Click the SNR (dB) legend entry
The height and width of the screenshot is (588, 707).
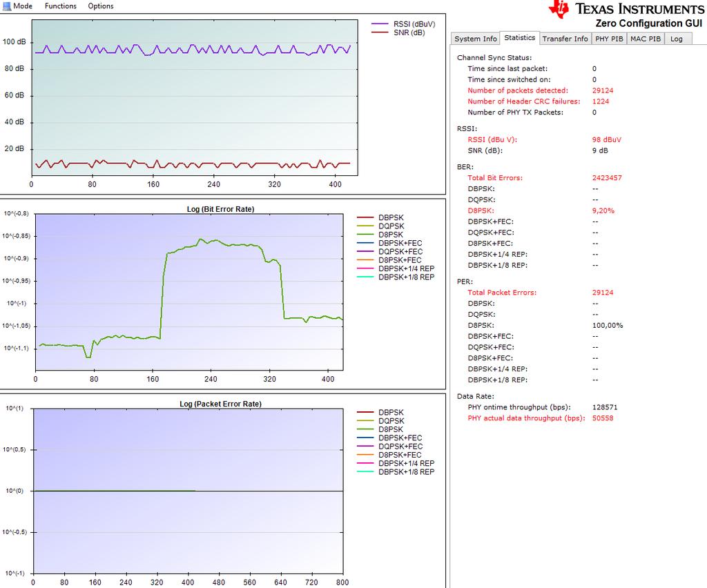tap(398, 32)
